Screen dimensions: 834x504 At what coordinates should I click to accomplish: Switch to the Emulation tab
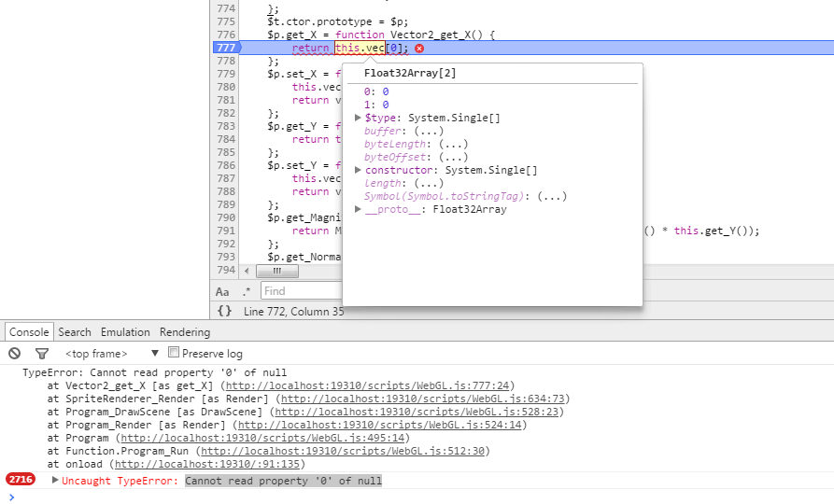[125, 331]
